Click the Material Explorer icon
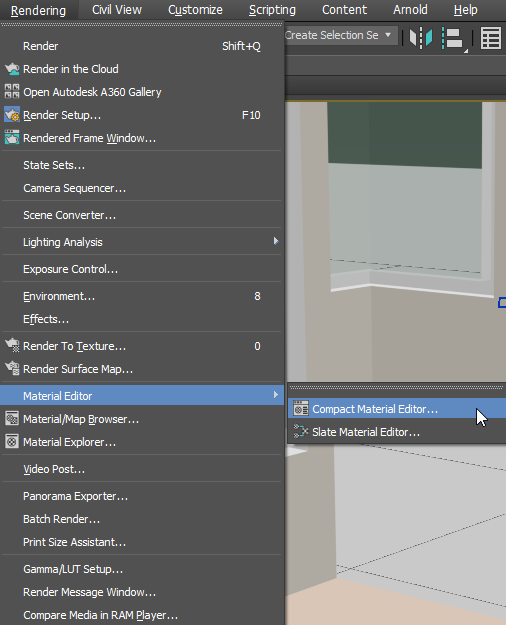The width and height of the screenshot is (506, 625). tap(12, 442)
